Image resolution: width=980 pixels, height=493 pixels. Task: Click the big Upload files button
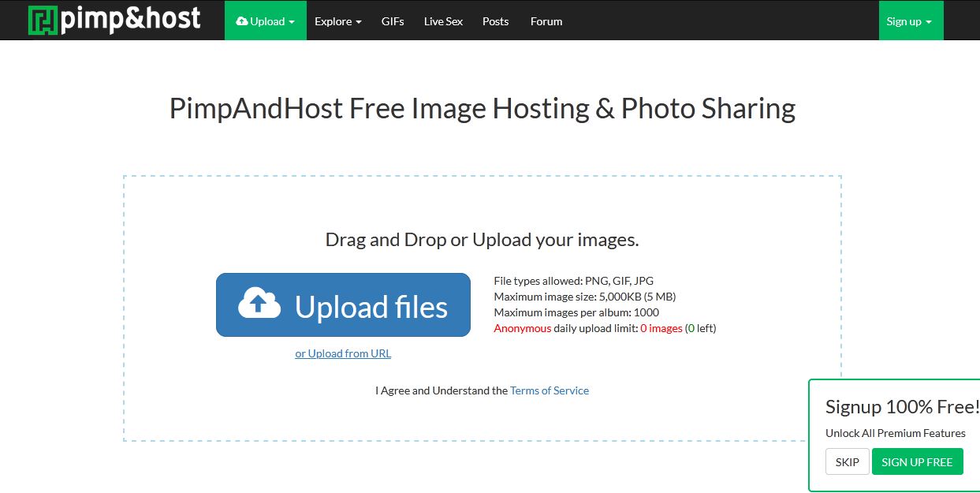click(343, 304)
